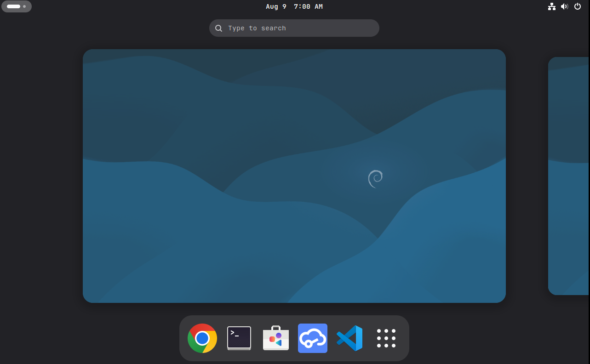This screenshot has width=590, height=364.
Task: Toggle the Activities workspace indicator pill
Action: click(17, 6)
